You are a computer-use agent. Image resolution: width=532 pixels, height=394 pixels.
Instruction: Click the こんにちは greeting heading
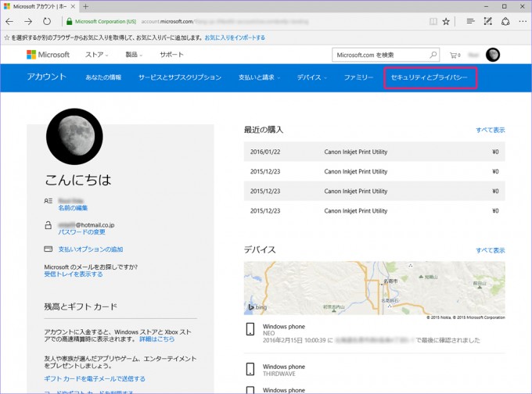tap(78, 180)
